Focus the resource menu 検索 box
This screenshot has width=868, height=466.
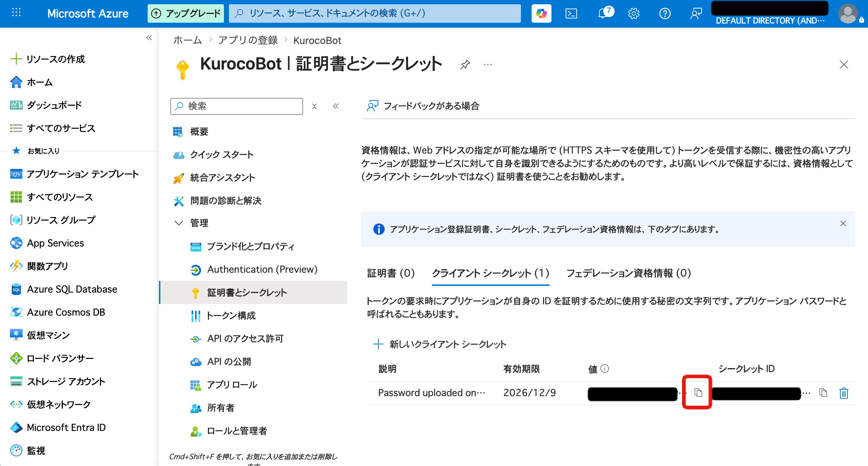237,106
